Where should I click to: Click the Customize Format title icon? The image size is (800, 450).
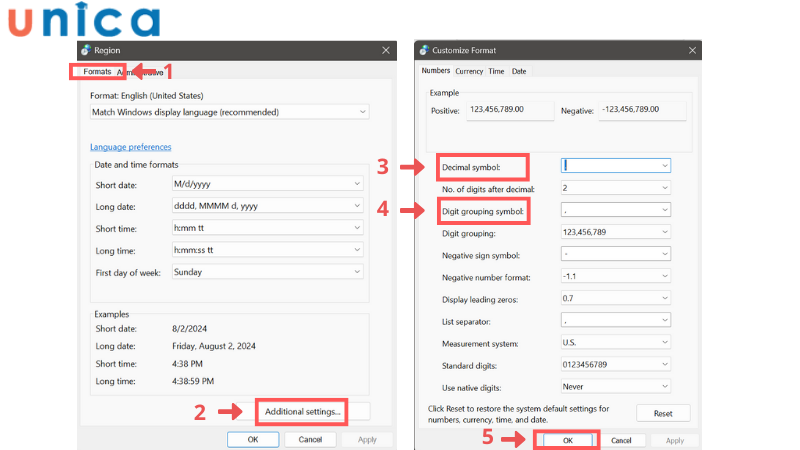[x=423, y=49]
